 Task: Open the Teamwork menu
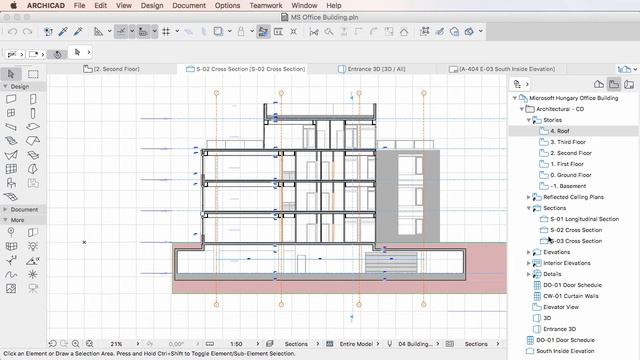(266, 5)
